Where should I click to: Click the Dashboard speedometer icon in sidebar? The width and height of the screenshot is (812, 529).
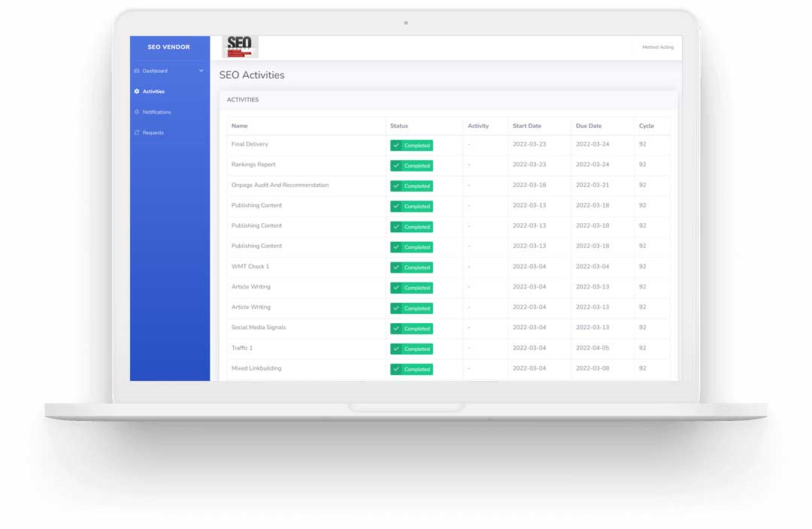point(137,71)
